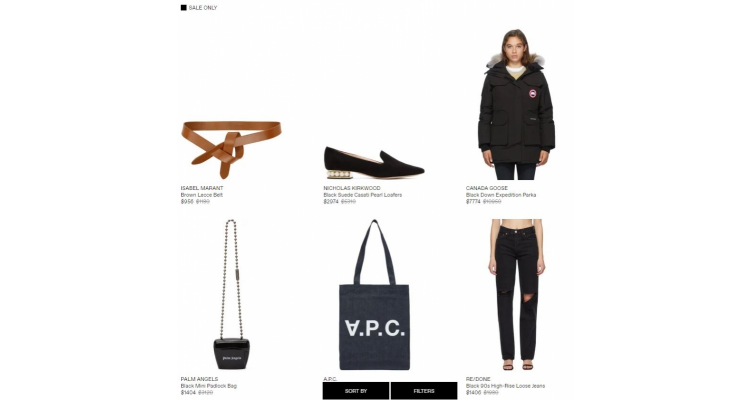Image resolution: width=750 pixels, height=400 pixels.
Task: Open the Brown Lecce Belt link
Action: (x=201, y=195)
